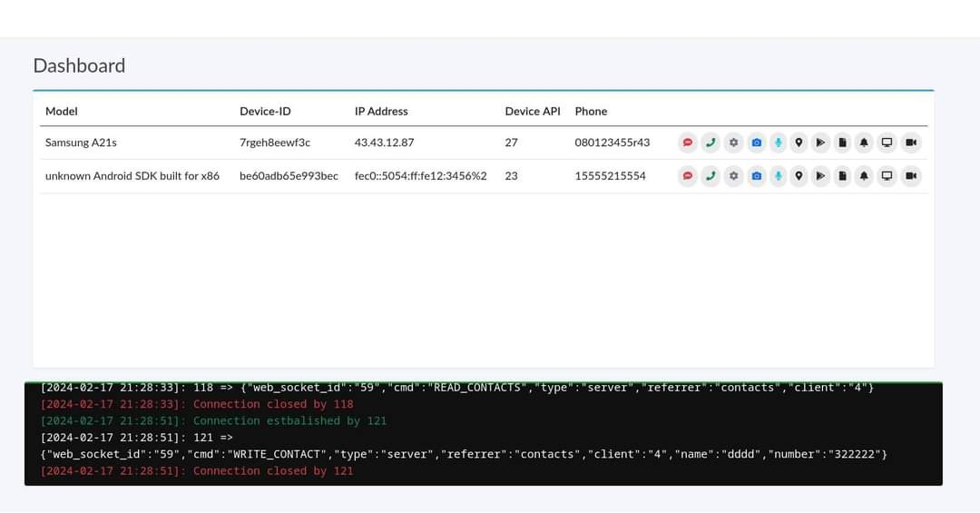The height and width of the screenshot is (513, 980).
Task: Click log line ending '121 =>'
Action: click(136, 438)
